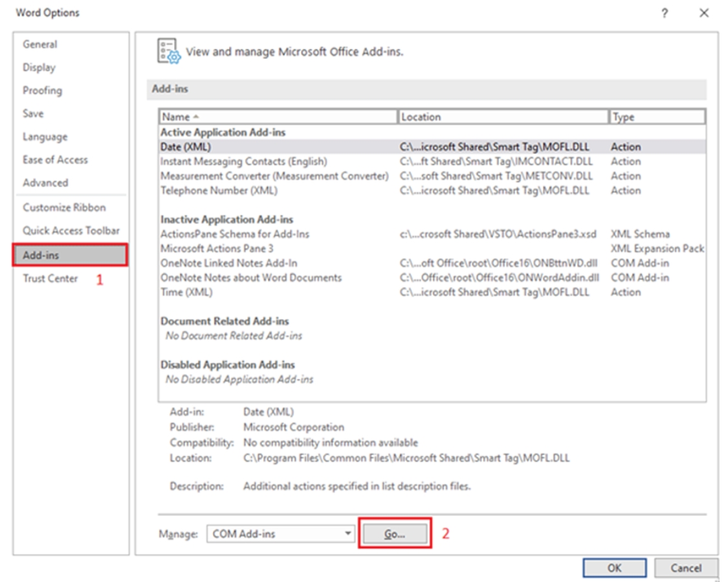This screenshot has height=582, width=728.
Task: Click the Disabled Application Add-ins heading
Action: tap(228, 365)
